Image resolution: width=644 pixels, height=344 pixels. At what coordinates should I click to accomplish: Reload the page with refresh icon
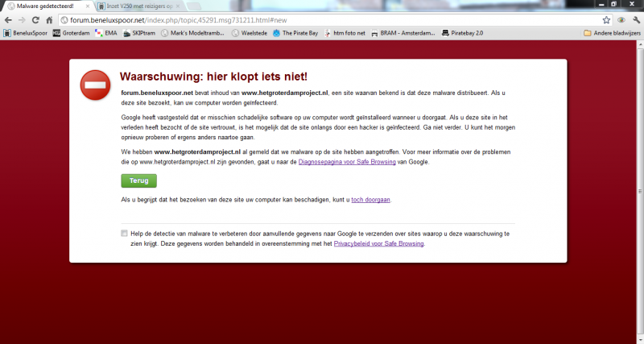coord(35,20)
